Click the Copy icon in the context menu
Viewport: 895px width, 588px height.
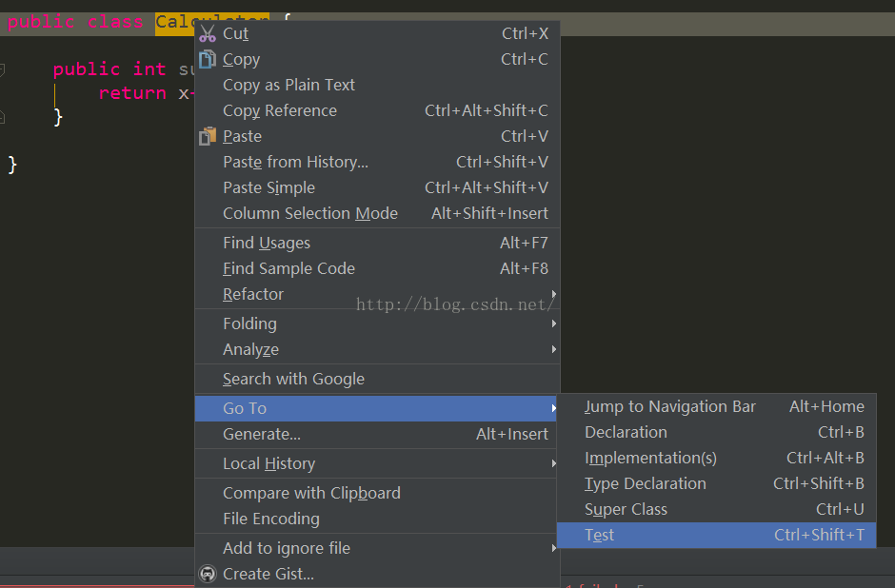[x=208, y=59]
